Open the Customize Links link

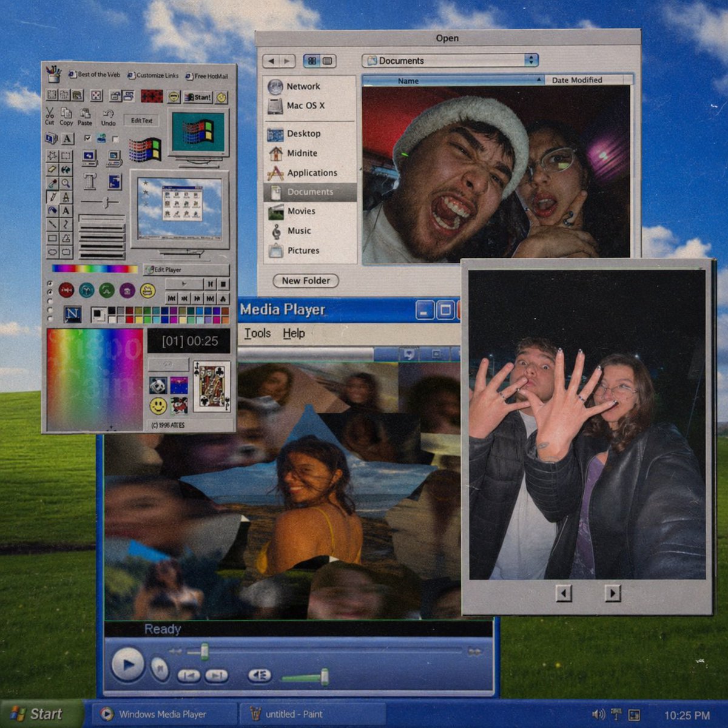point(153,75)
